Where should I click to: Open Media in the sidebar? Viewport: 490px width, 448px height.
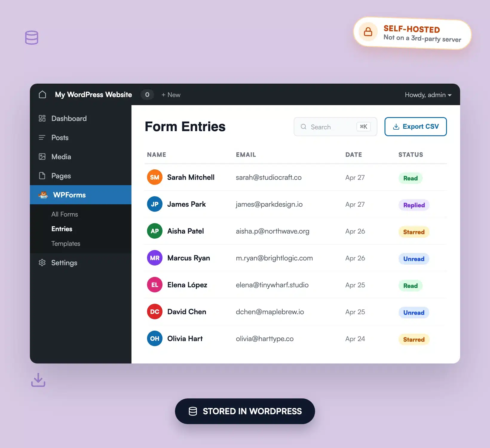tap(81, 157)
